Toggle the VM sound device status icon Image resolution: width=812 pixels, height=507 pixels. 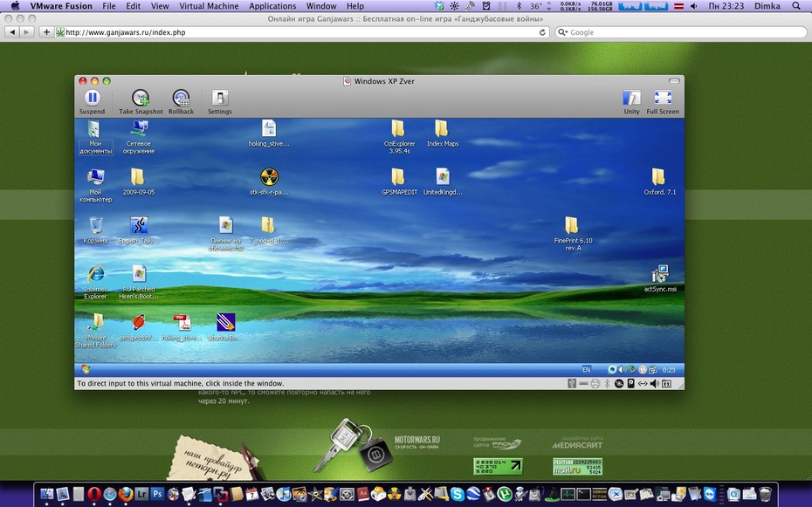[654, 383]
